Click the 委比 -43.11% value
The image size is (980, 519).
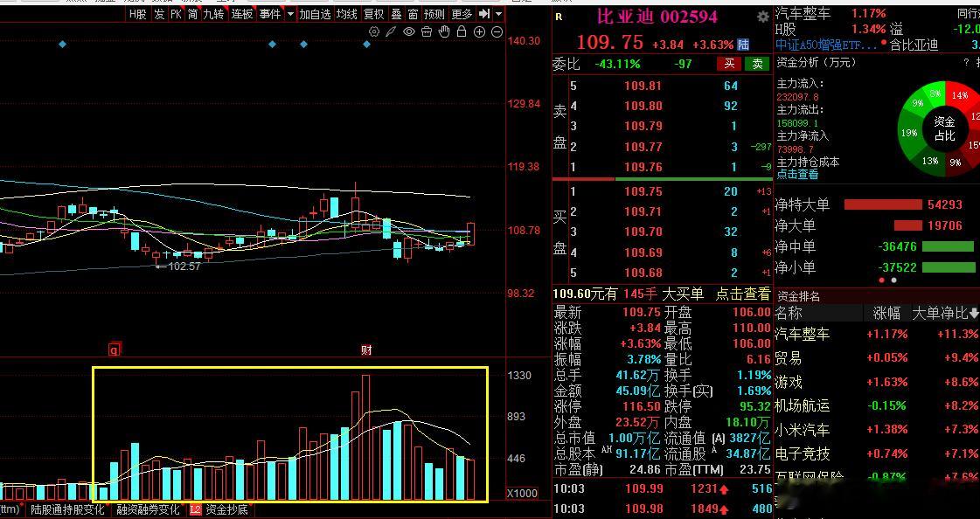click(x=617, y=64)
